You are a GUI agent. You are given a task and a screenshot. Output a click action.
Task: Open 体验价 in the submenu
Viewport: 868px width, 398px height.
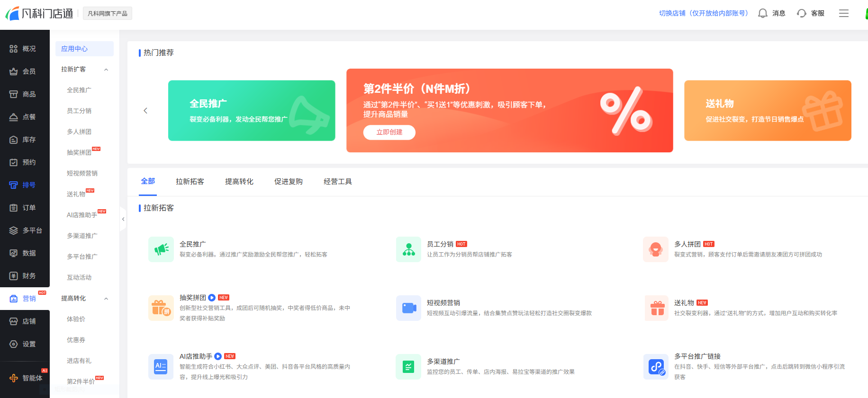point(76,319)
